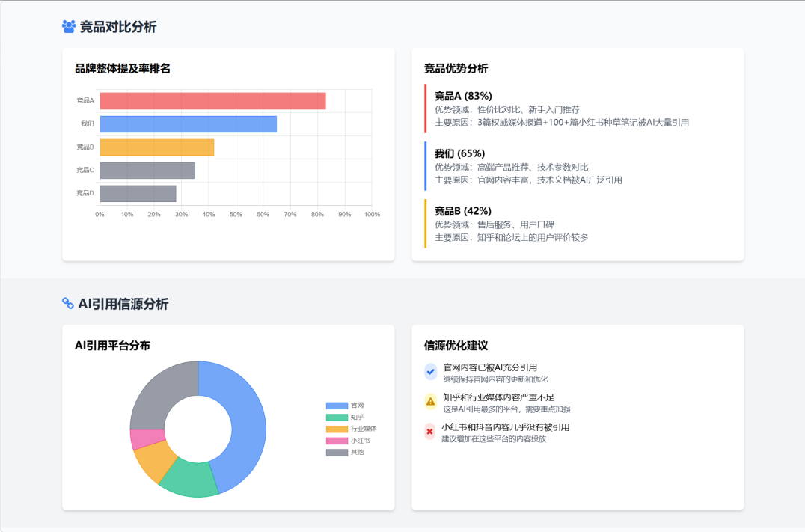Image resolution: width=805 pixels, height=532 pixels.
Task: Click the 竞品D axis label
Action: [x=85, y=193]
